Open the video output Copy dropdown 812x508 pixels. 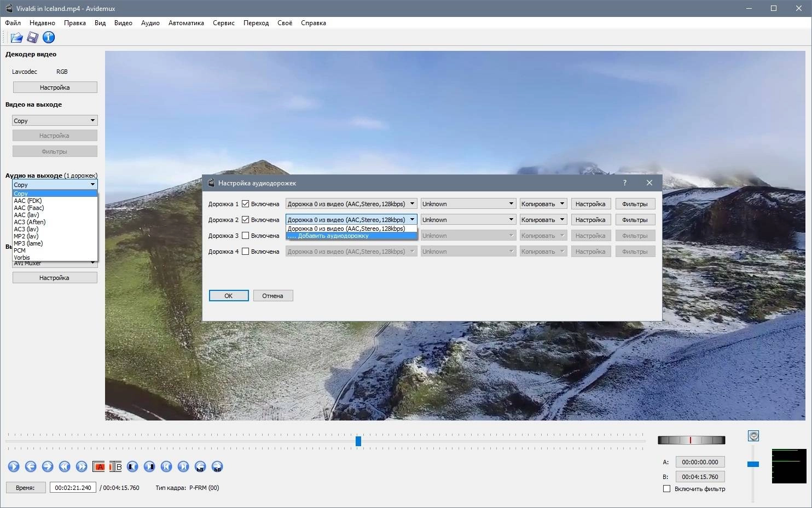click(55, 121)
